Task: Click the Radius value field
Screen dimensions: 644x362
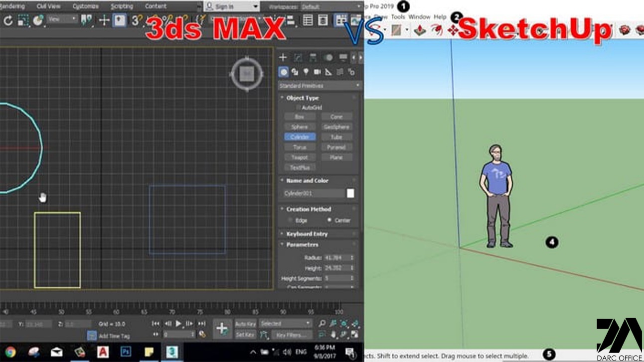Action: (x=336, y=258)
